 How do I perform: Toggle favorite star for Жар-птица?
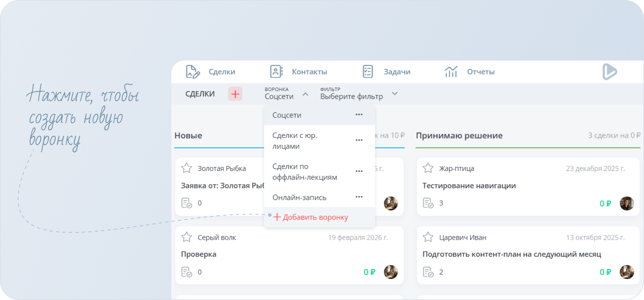[x=428, y=168]
